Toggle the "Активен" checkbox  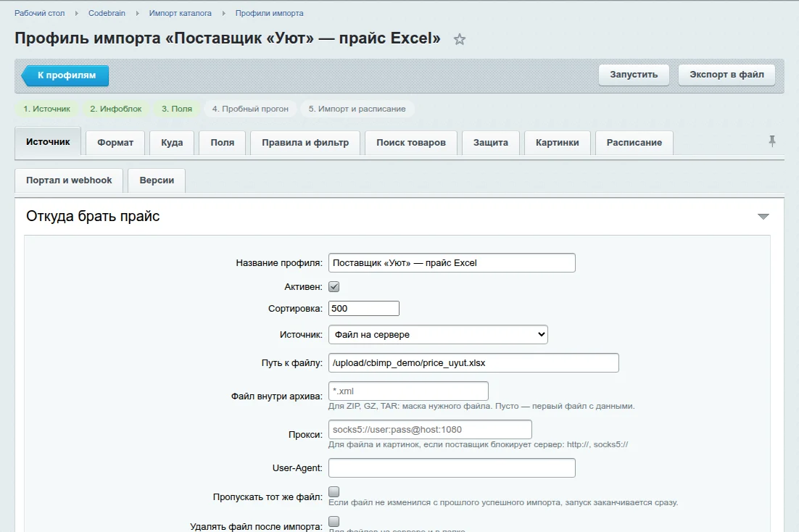334,287
